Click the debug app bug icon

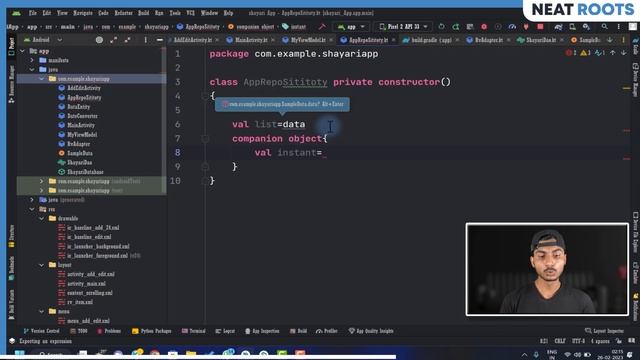tap(484, 27)
